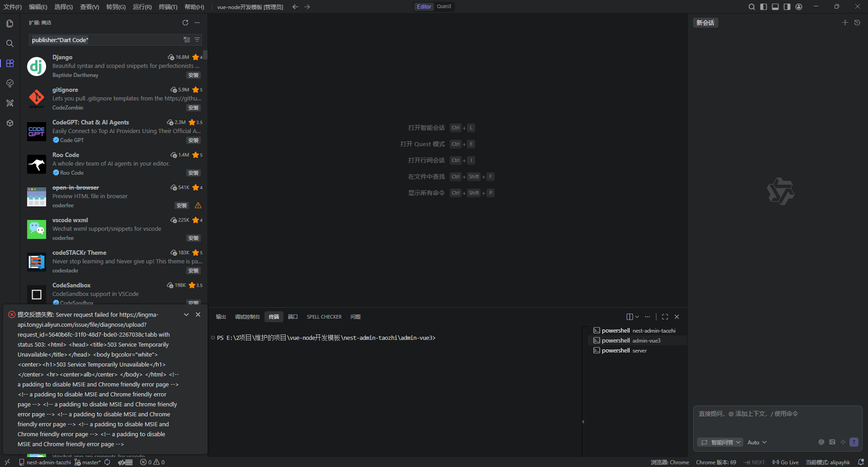Select the powershell server terminal
The width and height of the screenshot is (868, 467).
point(638,351)
